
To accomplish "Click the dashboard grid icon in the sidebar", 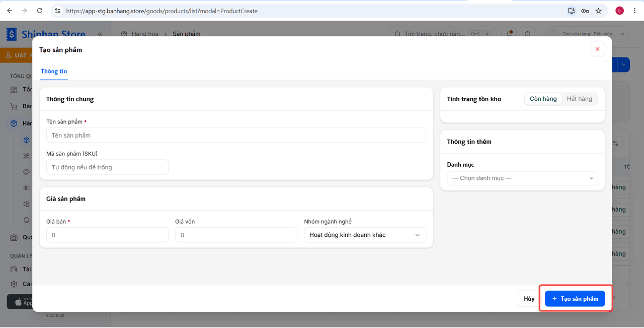I will coord(14,90).
